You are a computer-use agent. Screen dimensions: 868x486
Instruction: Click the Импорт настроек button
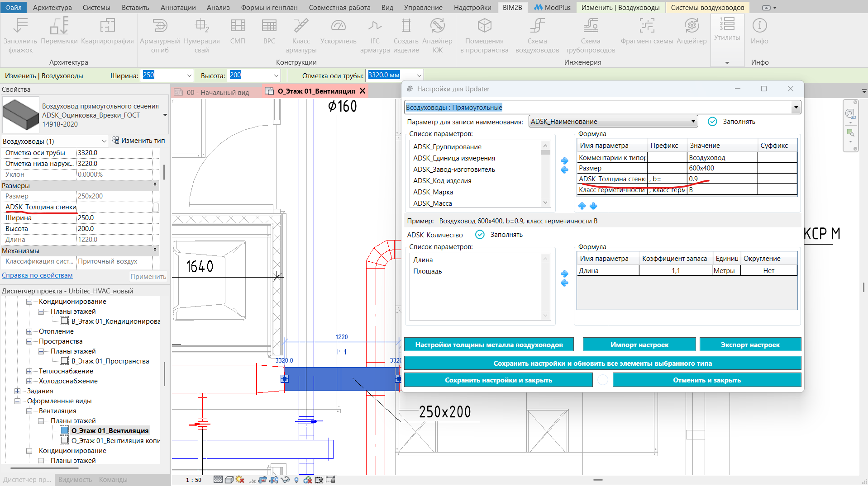[639, 344]
